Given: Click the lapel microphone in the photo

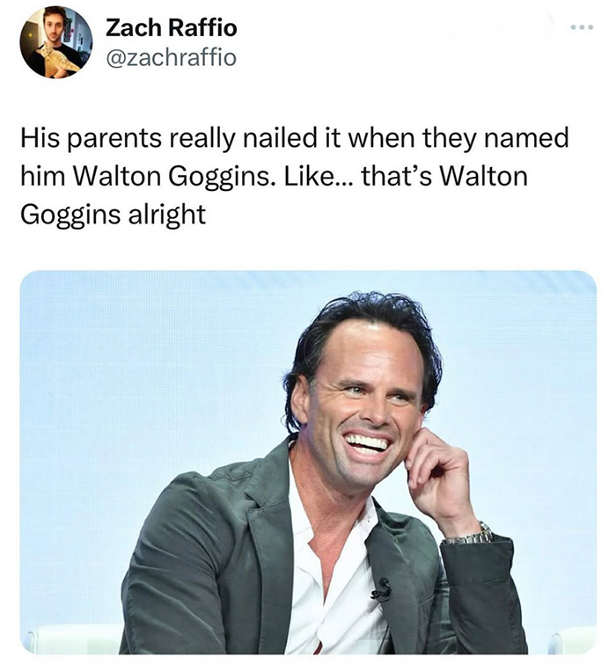Looking at the screenshot, I should tap(383, 590).
